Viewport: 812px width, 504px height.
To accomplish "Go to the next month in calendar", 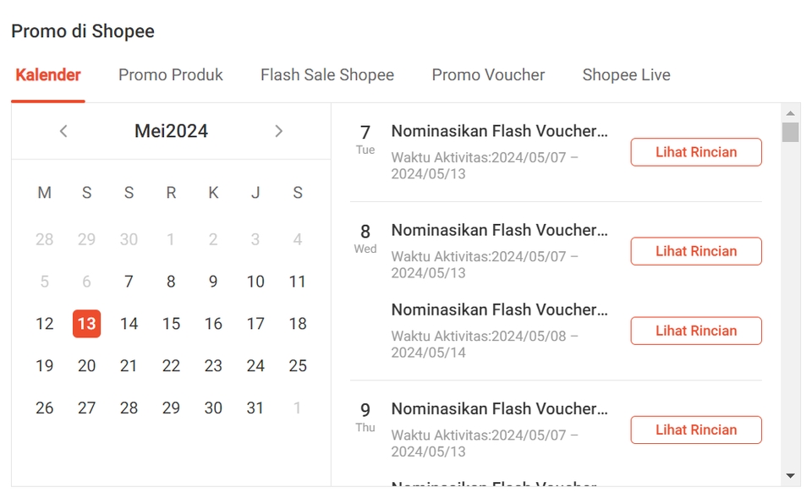I will click(278, 131).
